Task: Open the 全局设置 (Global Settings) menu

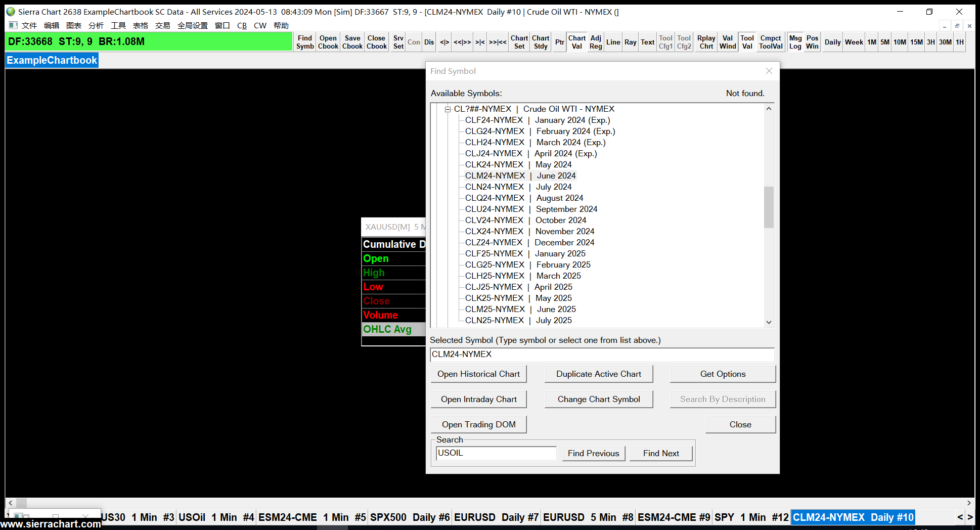Action: click(193, 26)
